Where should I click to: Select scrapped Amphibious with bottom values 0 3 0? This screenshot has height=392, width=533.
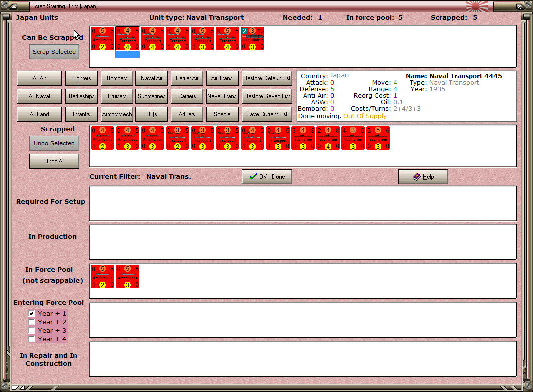pyautogui.click(x=153, y=138)
